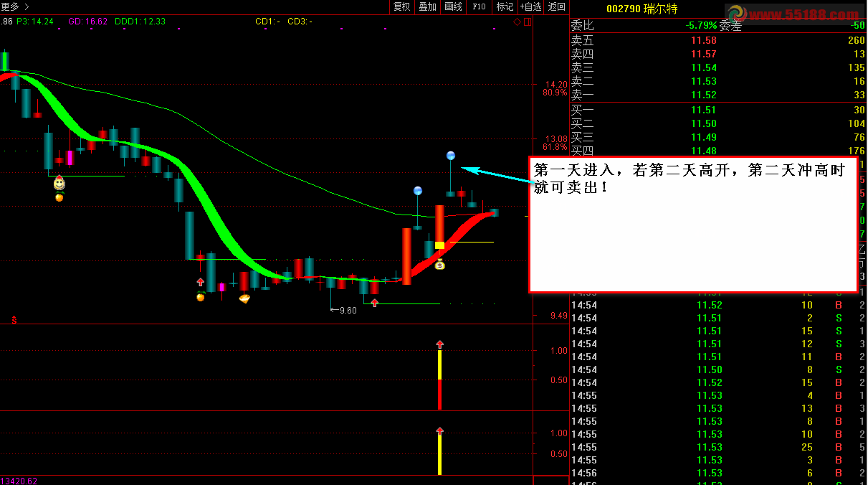Click the 复权 button
868x485 pixels.
[402, 6]
